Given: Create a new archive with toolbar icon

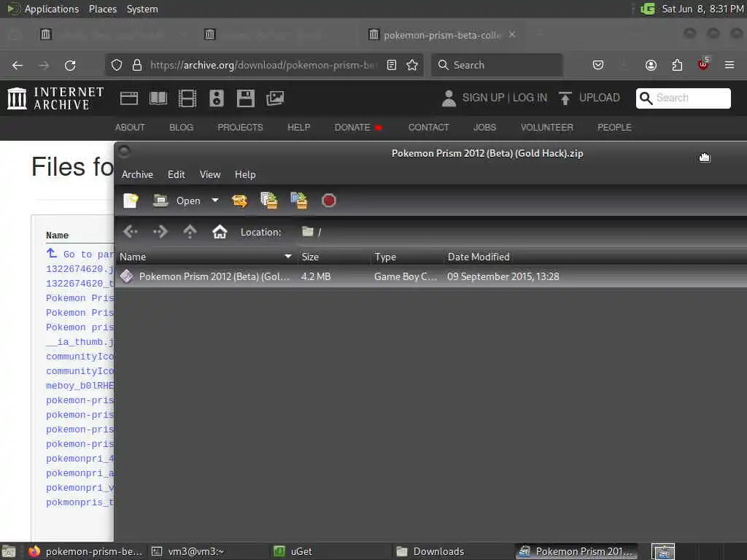Looking at the screenshot, I should [131, 201].
